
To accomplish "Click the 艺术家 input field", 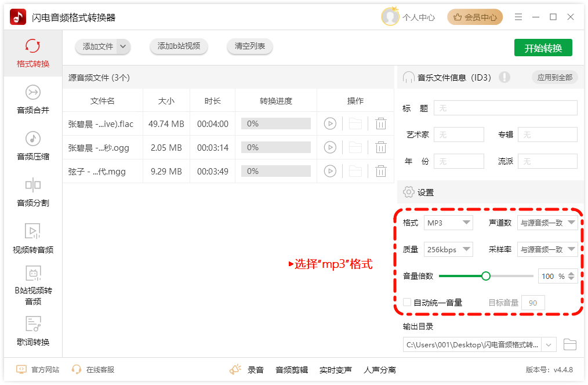I will pos(459,135).
